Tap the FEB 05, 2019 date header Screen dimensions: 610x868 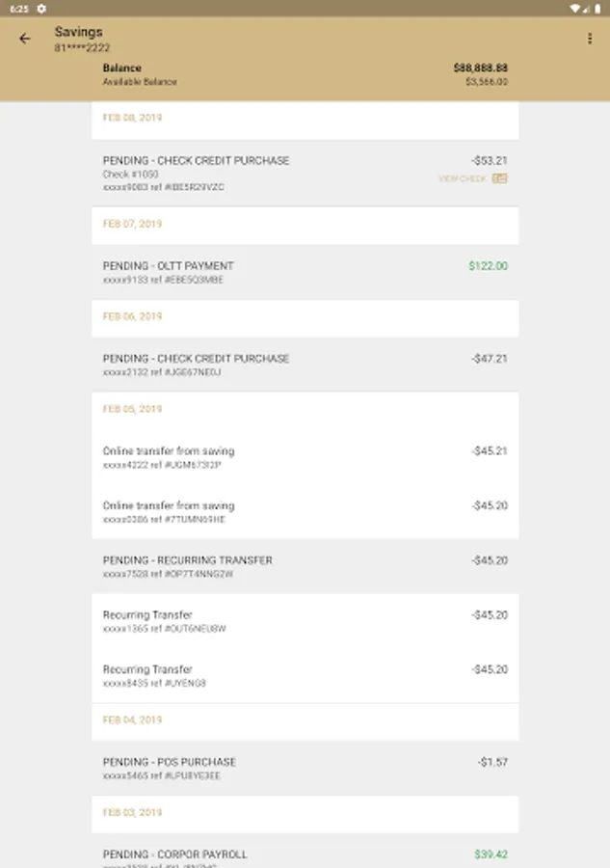click(x=133, y=409)
